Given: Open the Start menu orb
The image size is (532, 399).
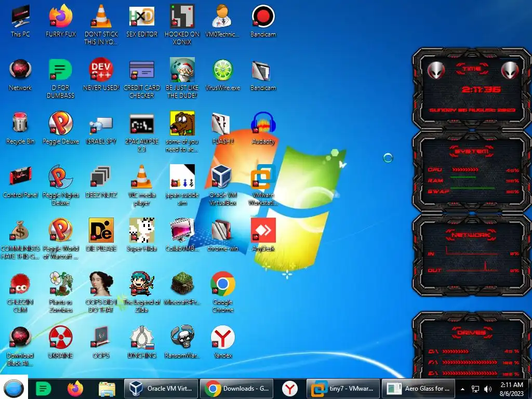Looking at the screenshot, I should (x=14, y=389).
